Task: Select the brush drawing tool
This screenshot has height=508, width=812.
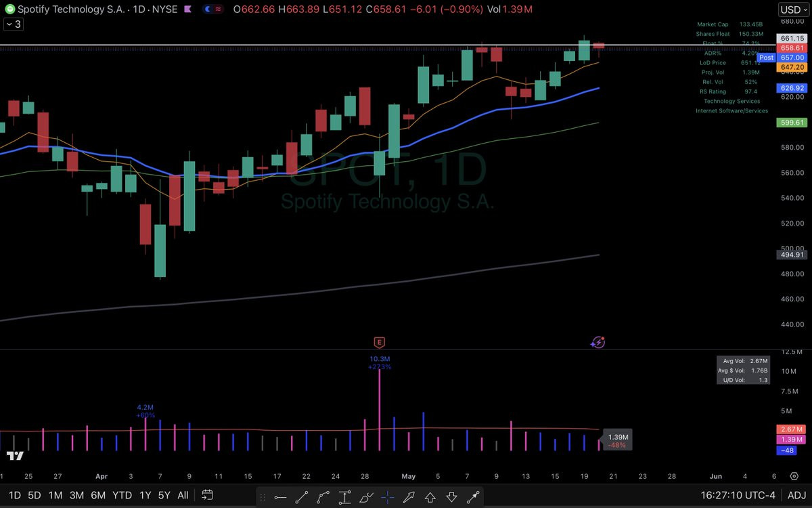Action: [366, 497]
